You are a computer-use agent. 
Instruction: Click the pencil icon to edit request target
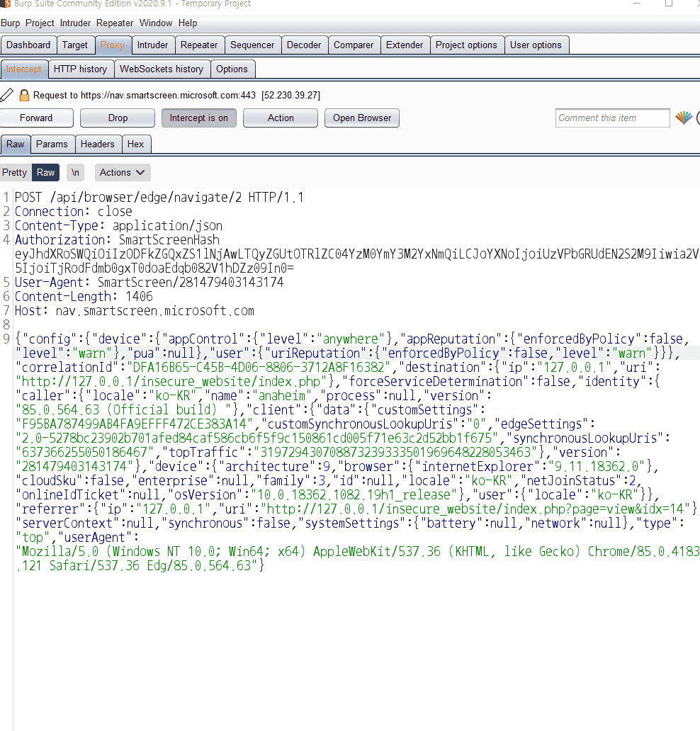(x=6, y=95)
